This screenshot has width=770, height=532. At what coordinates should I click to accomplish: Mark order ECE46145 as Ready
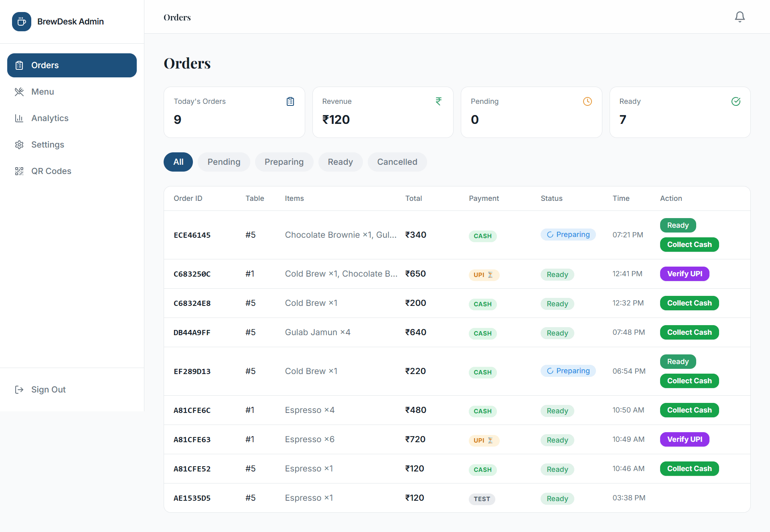point(678,225)
